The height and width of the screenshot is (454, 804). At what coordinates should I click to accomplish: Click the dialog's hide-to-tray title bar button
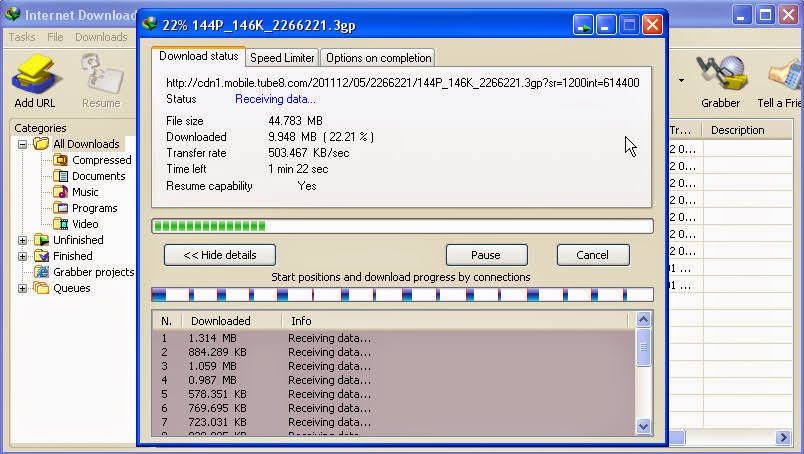584,25
